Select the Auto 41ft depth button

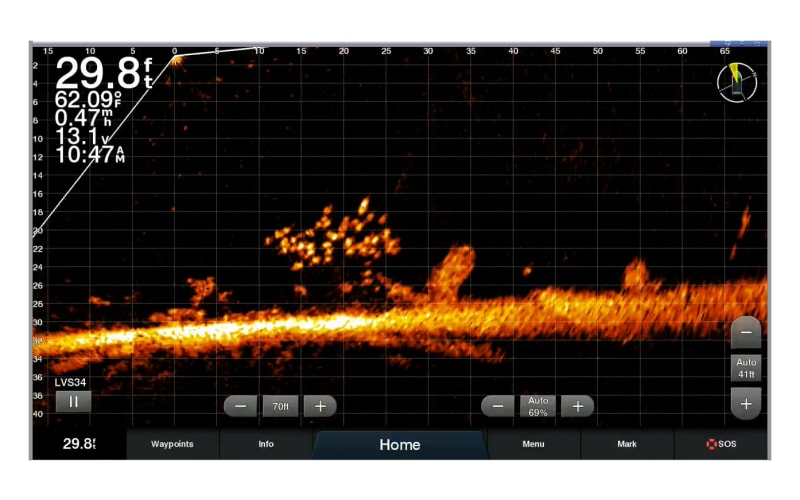point(746,368)
